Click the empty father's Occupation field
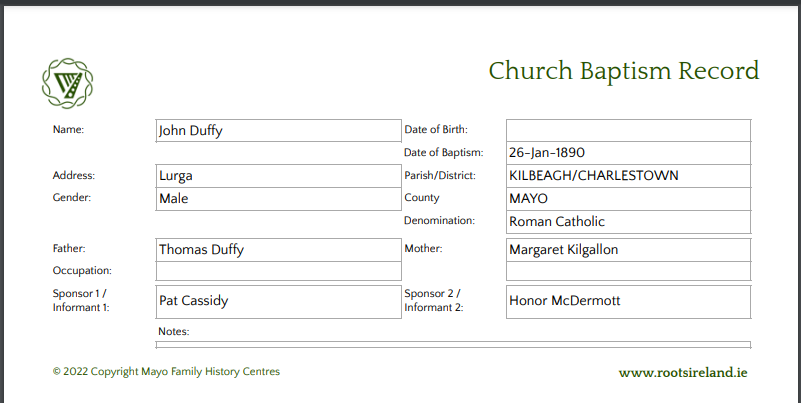801x403 pixels. click(x=278, y=271)
